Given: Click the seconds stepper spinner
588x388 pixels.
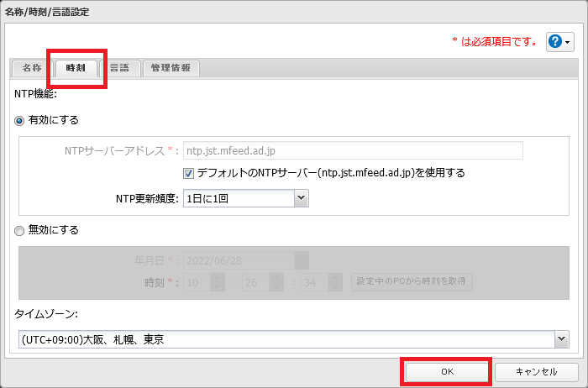Looking at the screenshot, I should click(334, 281).
